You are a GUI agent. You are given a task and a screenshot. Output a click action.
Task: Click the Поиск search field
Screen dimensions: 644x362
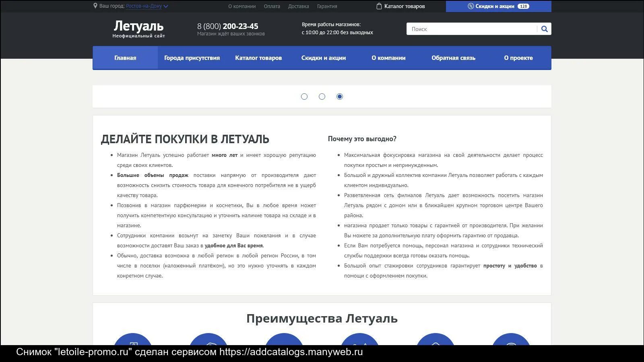(472, 29)
